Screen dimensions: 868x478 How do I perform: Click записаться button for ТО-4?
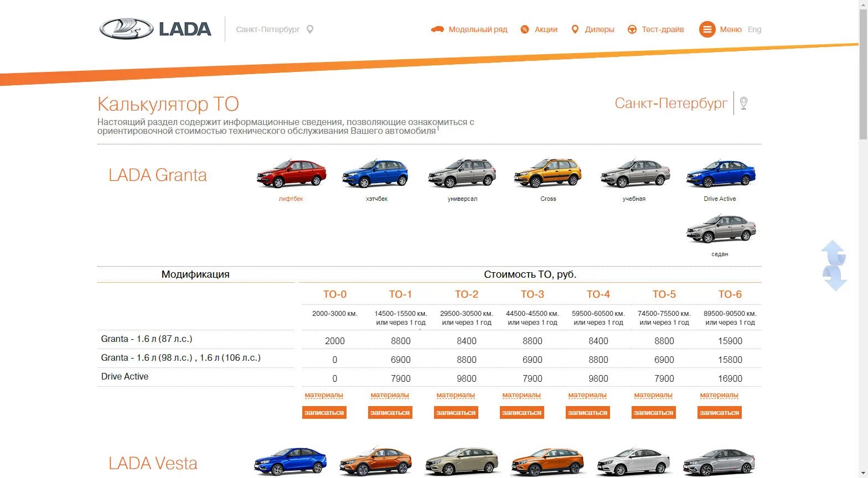[x=588, y=413]
